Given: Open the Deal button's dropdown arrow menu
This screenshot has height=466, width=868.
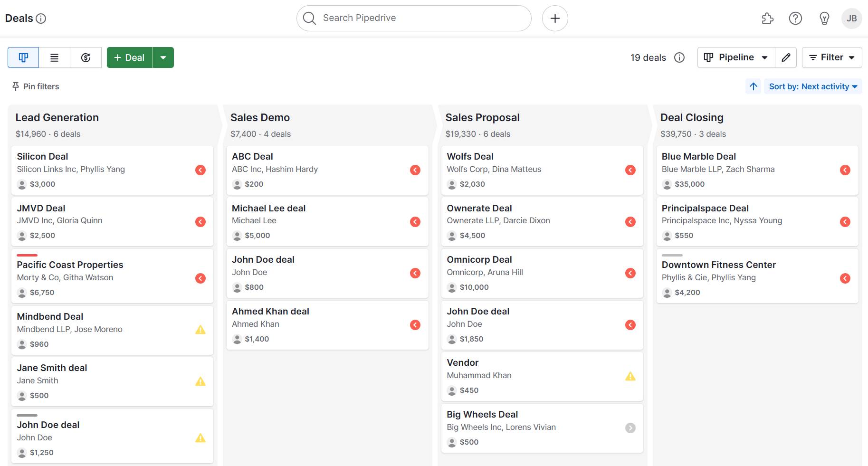Looking at the screenshot, I should (x=163, y=57).
